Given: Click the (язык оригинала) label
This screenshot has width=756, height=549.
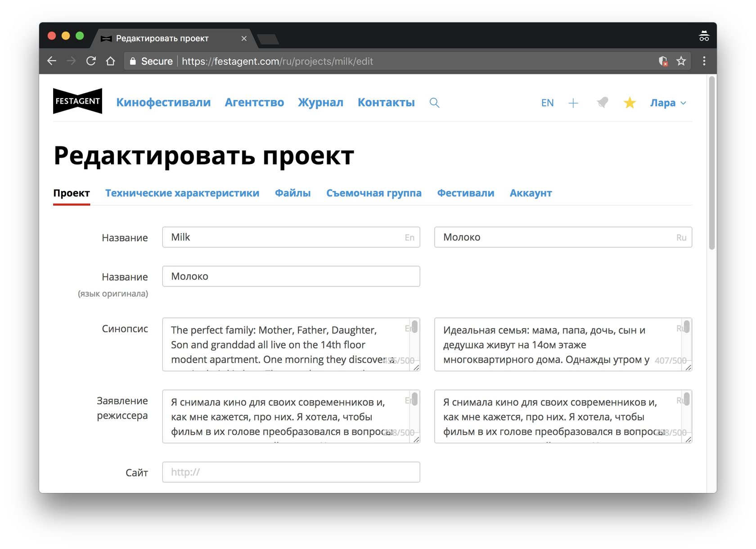Looking at the screenshot, I should 113,294.
